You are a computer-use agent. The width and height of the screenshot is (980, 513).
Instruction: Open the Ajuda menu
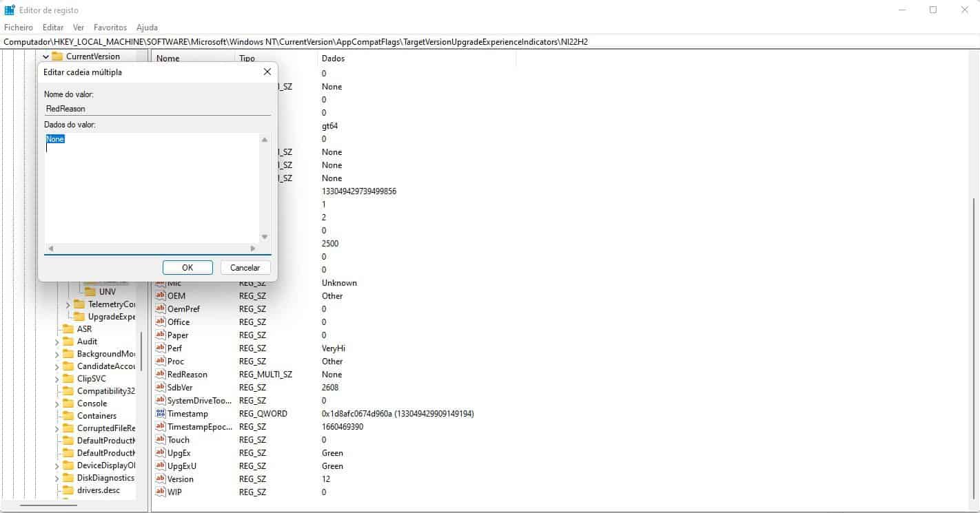147,28
